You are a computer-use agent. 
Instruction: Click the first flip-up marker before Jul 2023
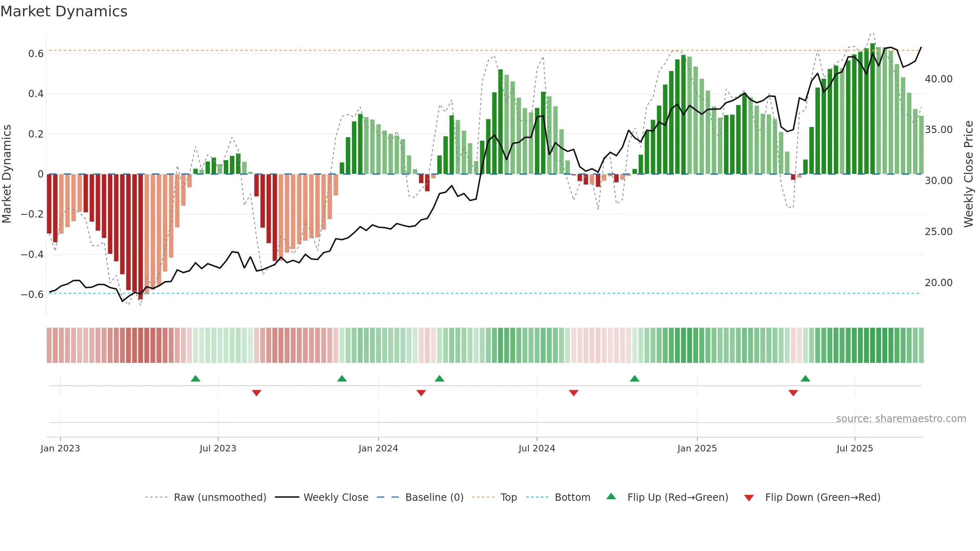point(196,378)
